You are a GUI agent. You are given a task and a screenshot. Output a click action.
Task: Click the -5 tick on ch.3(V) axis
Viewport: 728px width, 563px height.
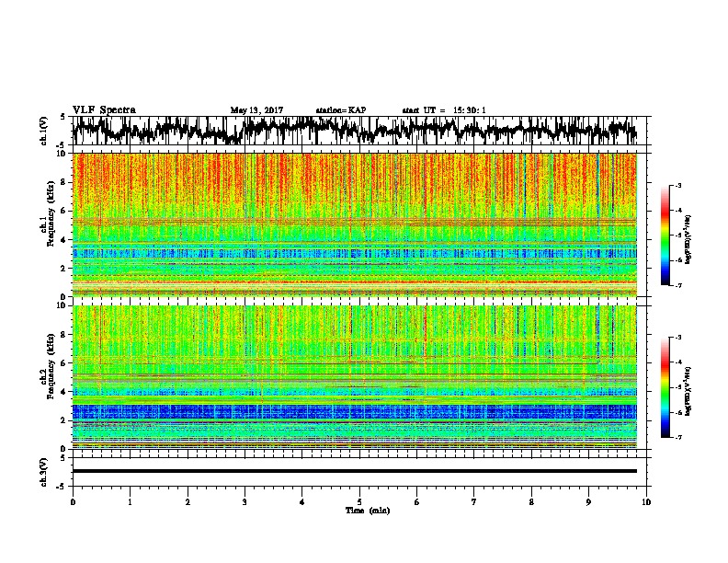point(62,487)
